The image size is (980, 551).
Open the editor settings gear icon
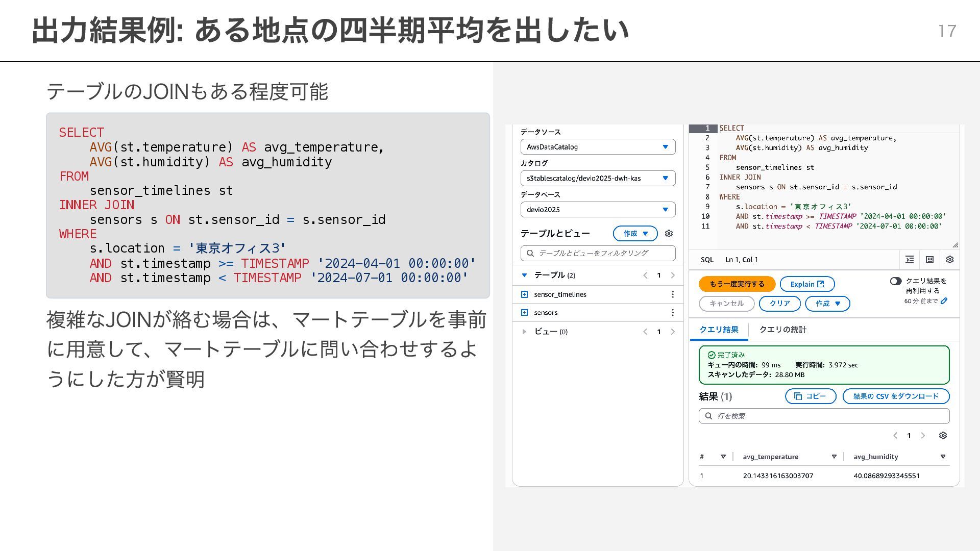[x=949, y=260]
